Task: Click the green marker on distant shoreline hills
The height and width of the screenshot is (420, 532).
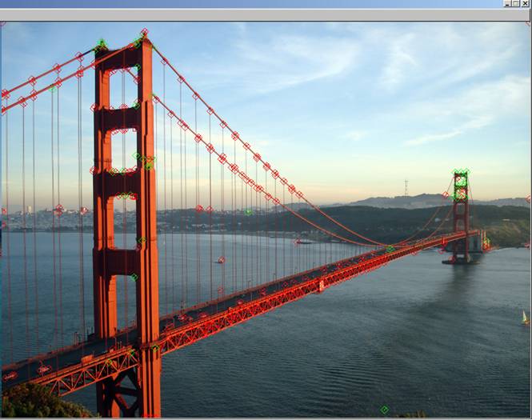Action: pos(248,212)
